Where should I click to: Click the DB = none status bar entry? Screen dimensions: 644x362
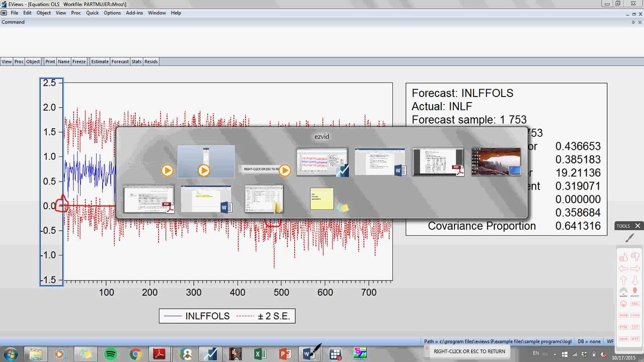[590, 341]
